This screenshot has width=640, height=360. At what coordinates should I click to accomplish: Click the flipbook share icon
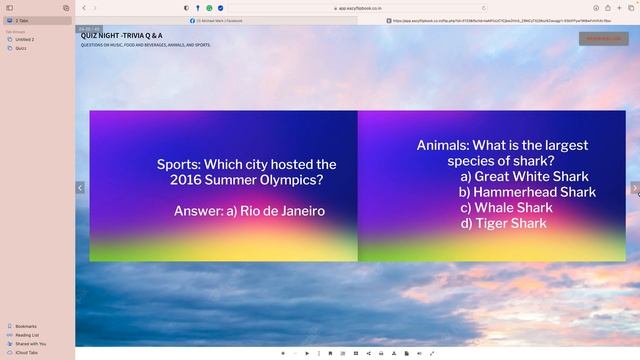coord(369,353)
